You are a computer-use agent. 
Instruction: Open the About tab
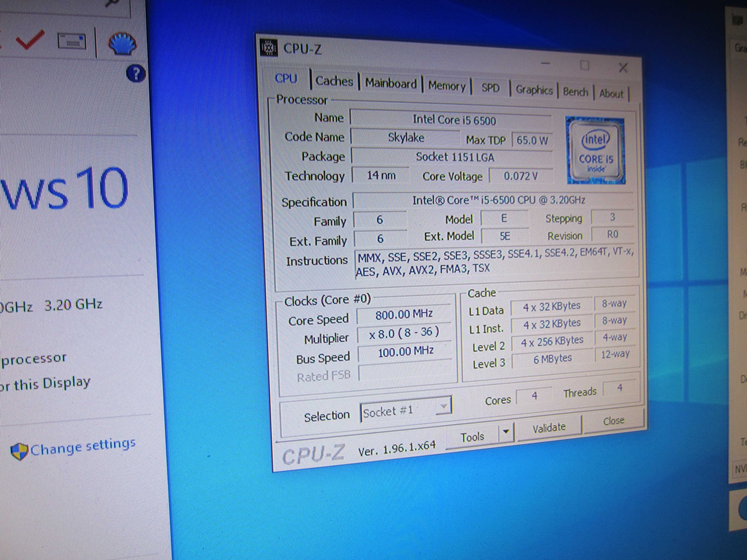pyautogui.click(x=611, y=94)
